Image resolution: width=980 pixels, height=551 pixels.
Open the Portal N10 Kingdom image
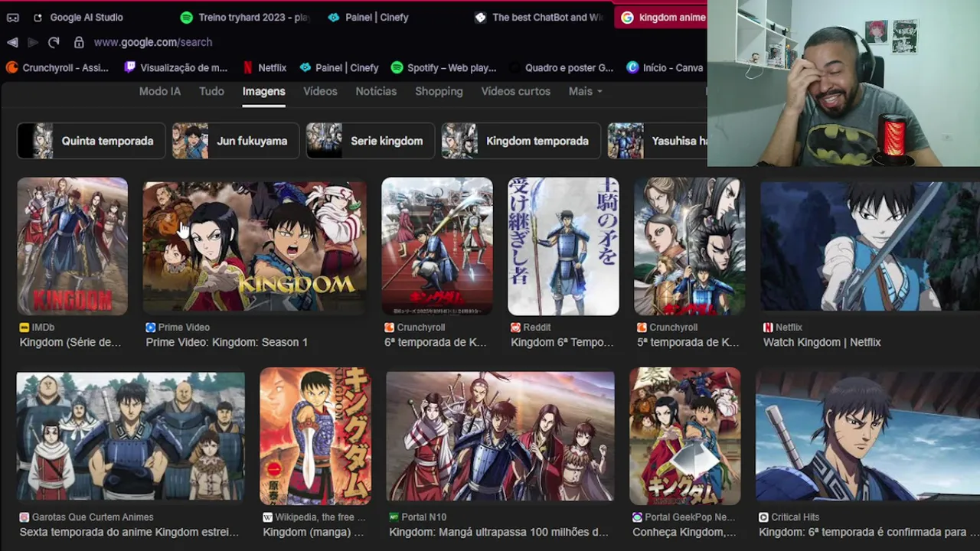tap(500, 436)
